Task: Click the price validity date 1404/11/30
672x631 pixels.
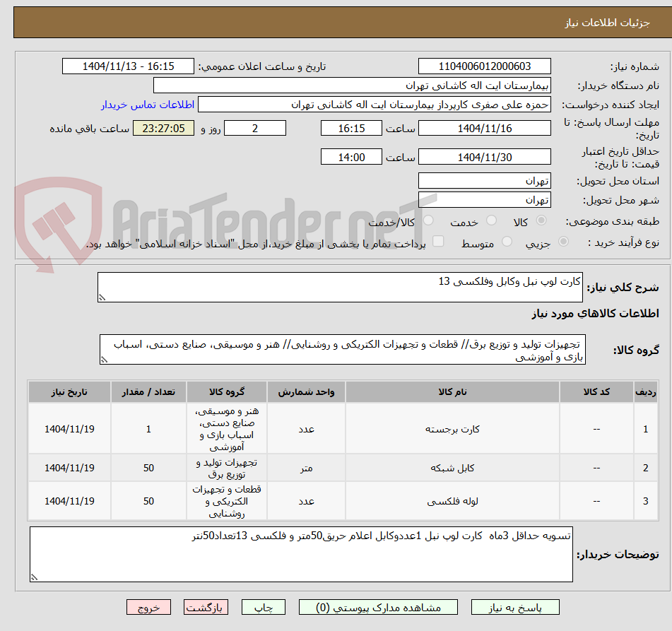Action: 485,157
